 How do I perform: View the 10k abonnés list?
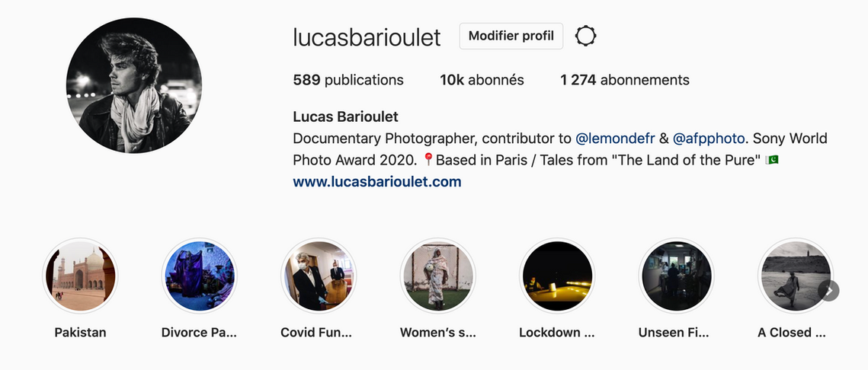pyautogui.click(x=482, y=80)
